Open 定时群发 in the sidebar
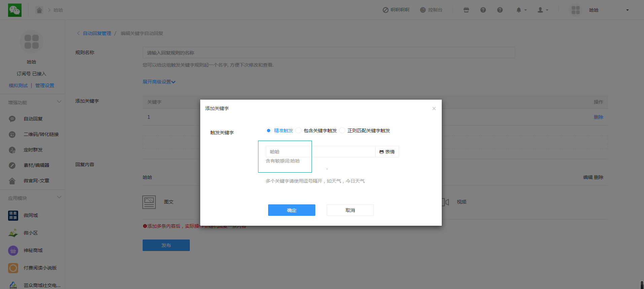 point(33,150)
